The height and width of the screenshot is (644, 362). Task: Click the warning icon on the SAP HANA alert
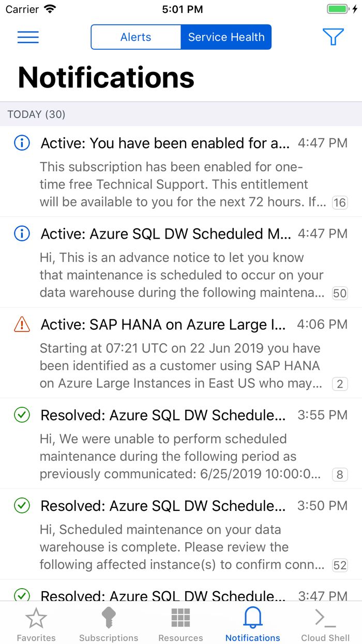(x=21, y=324)
